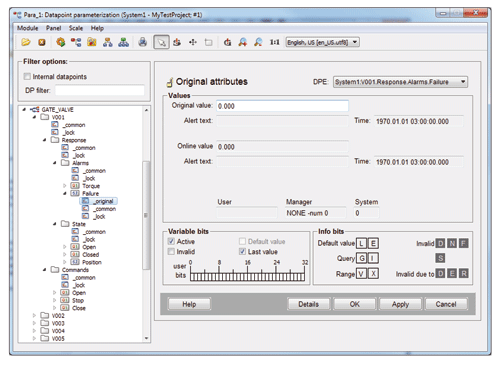Expand the Torque element
Screen dimensions: 500x365
click(x=65, y=186)
